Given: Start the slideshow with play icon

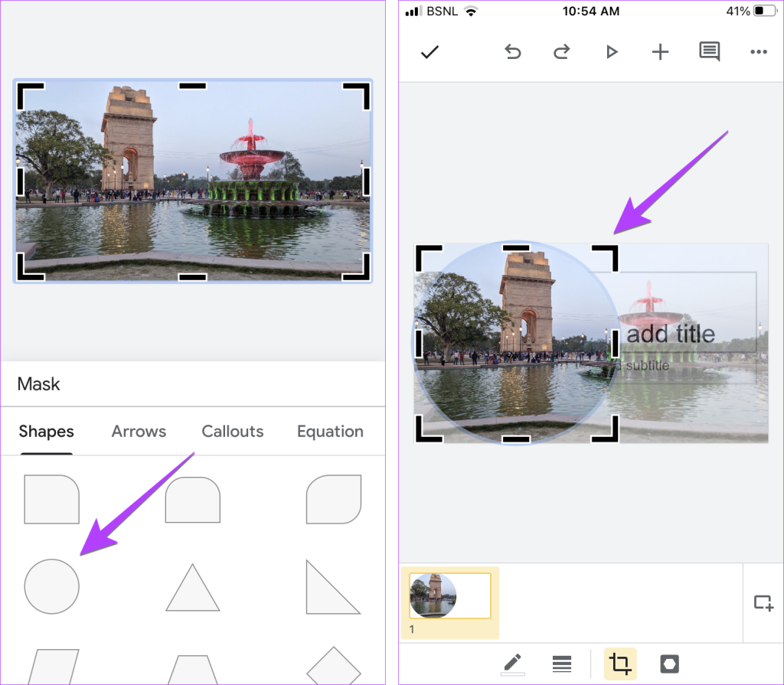Looking at the screenshot, I should [x=611, y=52].
